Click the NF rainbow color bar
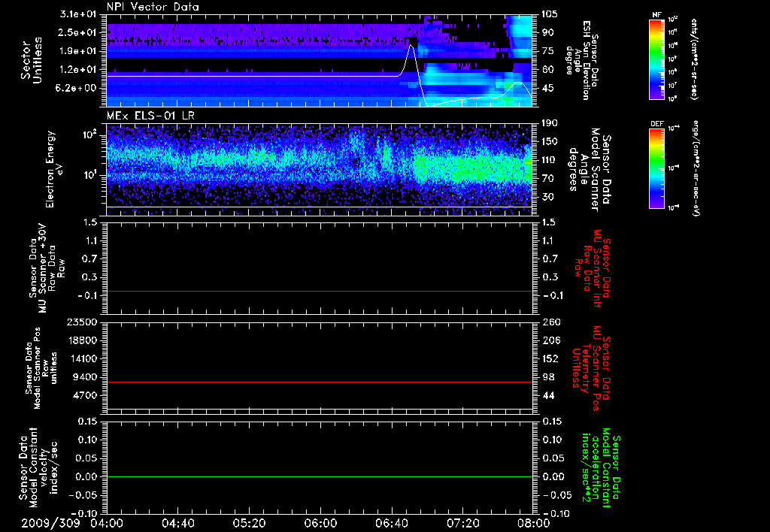 (x=657, y=59)
